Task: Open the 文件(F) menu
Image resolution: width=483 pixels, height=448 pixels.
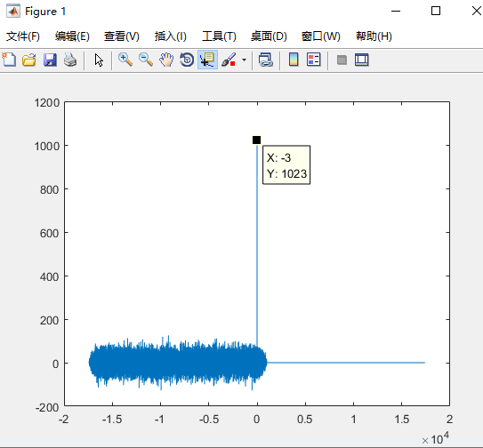Action: click(x=23, y=36)
